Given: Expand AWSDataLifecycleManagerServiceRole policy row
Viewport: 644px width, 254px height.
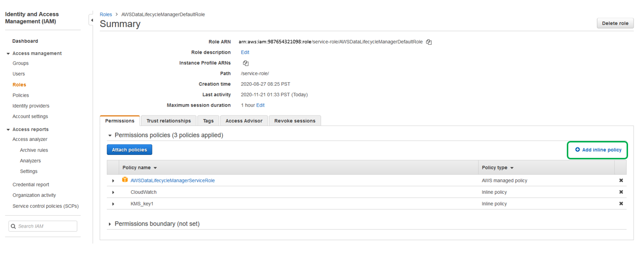Looking at the screenshot, I should pos(113,181).
